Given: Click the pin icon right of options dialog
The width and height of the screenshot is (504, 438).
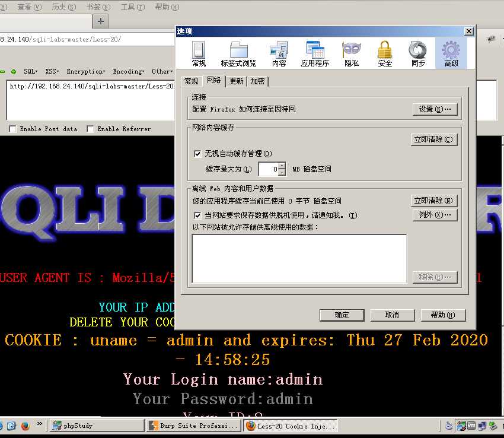Looking at the screenshot, I should pyautogui.click(x=491, y=39).
